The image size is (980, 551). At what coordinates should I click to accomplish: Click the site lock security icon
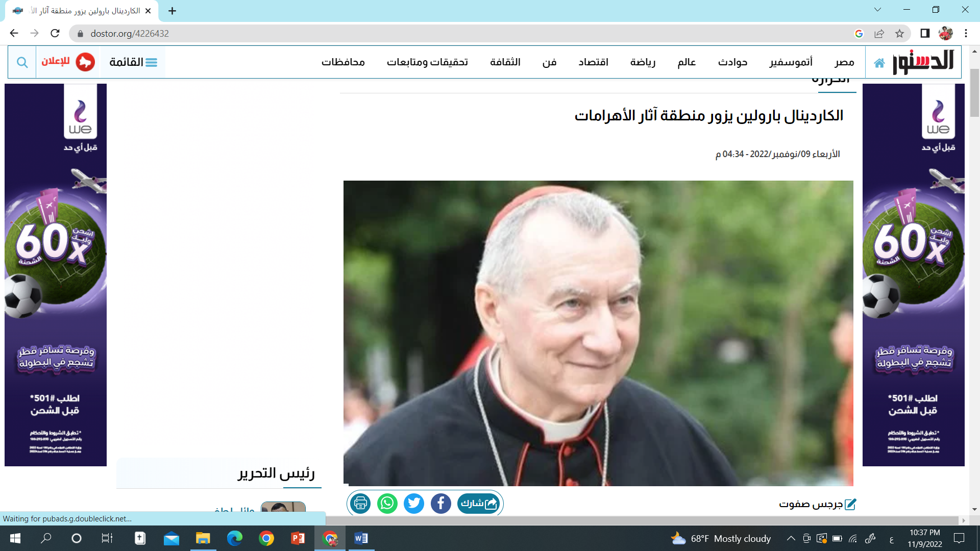tap(80, 34)
